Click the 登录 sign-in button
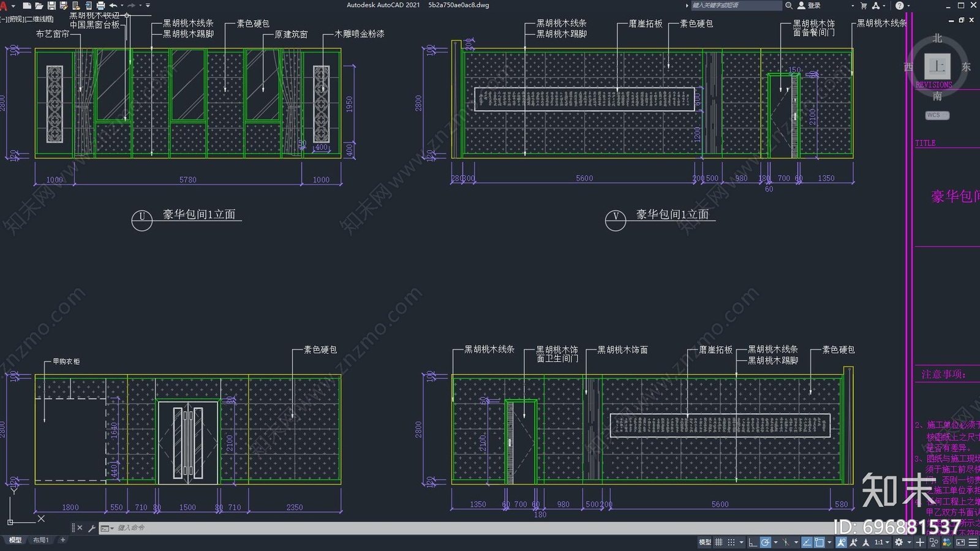The height and width of the screenshot is (551, 980). click(809, 6)
